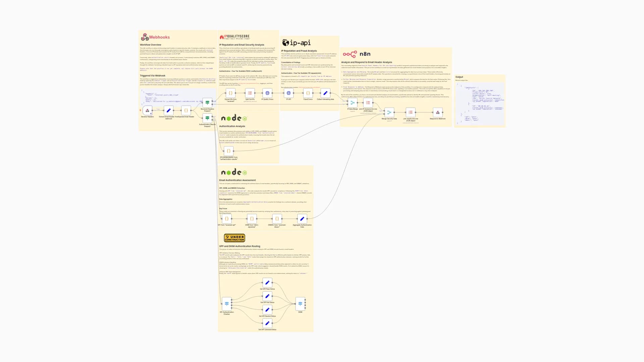This screenshot has height=362, width=644.
Task: Click the Triggered Via Webhook heading
Action: point(153,76)
